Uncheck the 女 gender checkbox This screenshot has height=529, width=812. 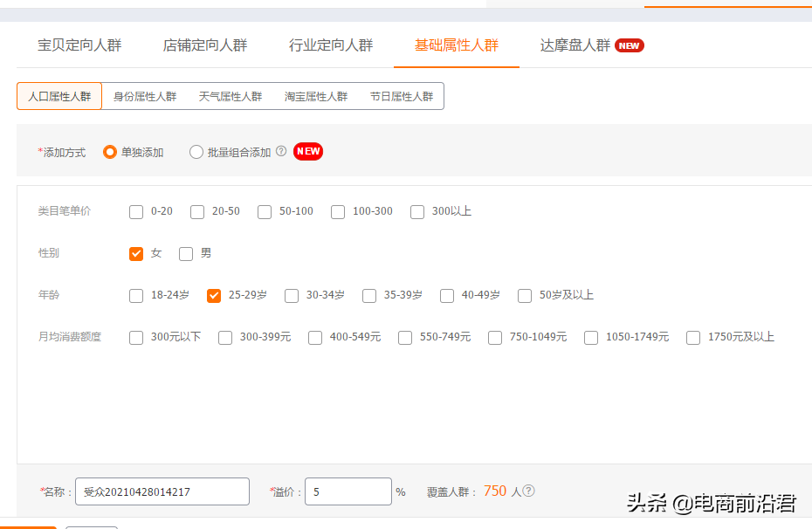pyautogui.click(x=136, y=253)
